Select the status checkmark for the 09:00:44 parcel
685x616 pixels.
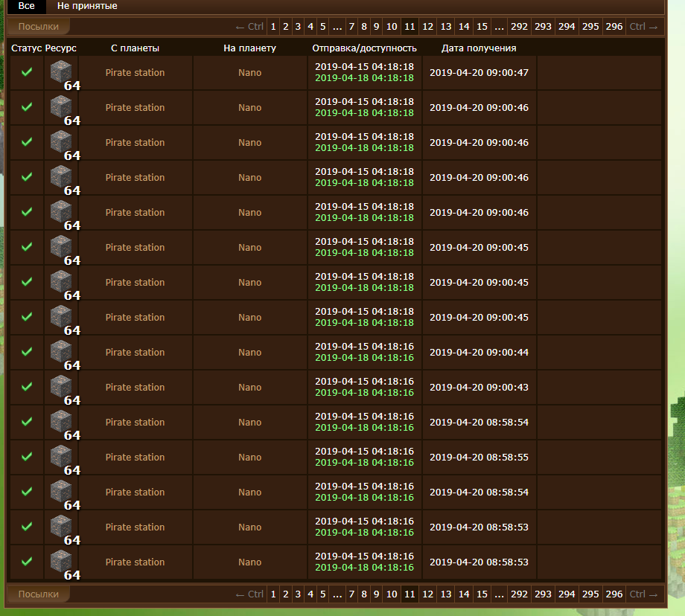27,352
